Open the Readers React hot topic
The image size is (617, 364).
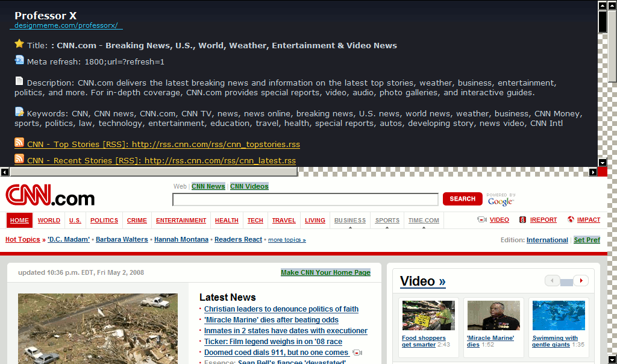(238, 239)
